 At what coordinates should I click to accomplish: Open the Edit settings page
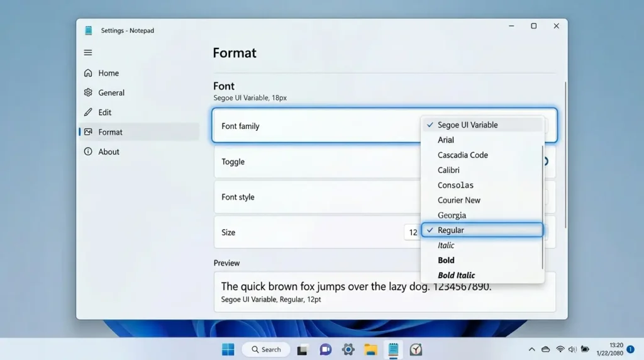coord(139,113)
